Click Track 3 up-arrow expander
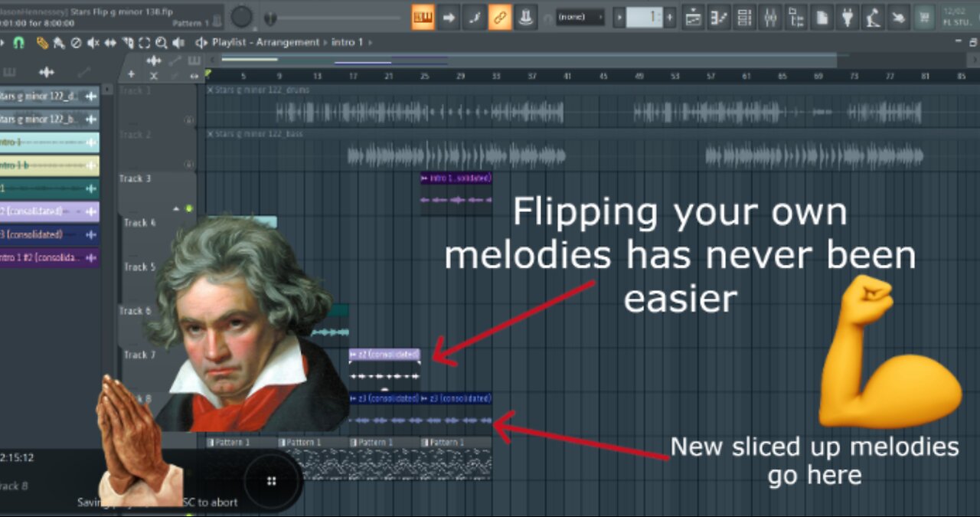The image size is (980, 517). click(176, 208)
